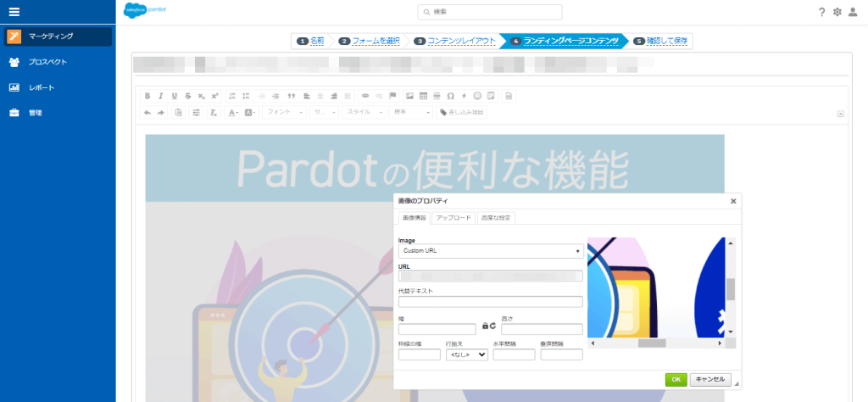Screen dimensions: 868x402
Task: Switch to the 画像情報 tab
Action: click(x=414, y=218)
